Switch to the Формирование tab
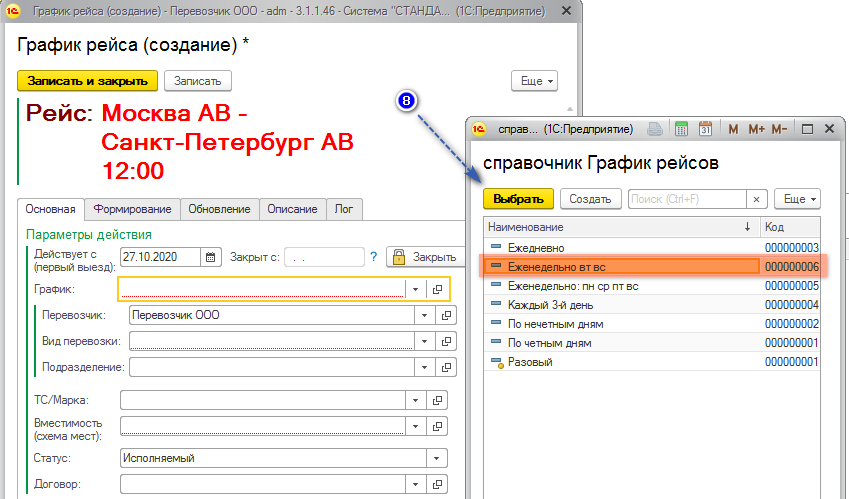 point(133,209)
